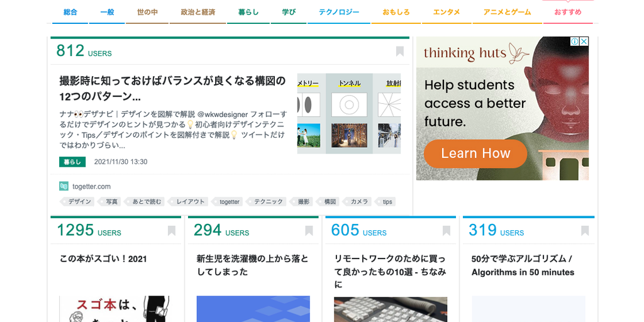Open the composition patterns thumbnail image
This screenshot has width=644, height=322.
pyautogui.click(x=349, y=114)
